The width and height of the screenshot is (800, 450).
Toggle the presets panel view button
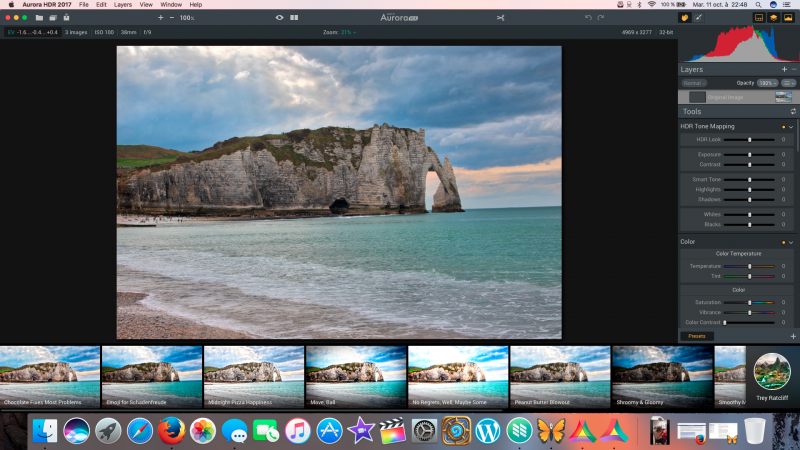pos(759,17)
